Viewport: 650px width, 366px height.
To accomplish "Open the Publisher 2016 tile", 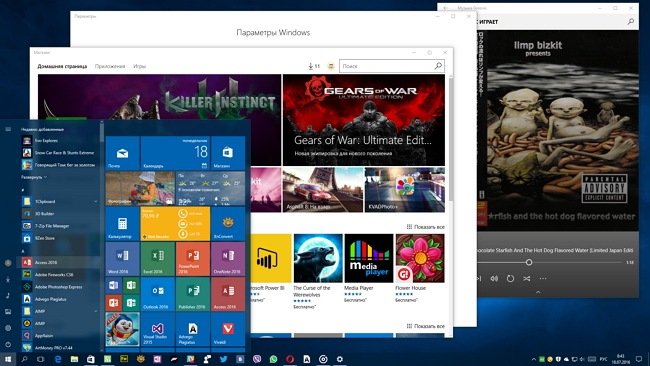I will pos(193,294).
